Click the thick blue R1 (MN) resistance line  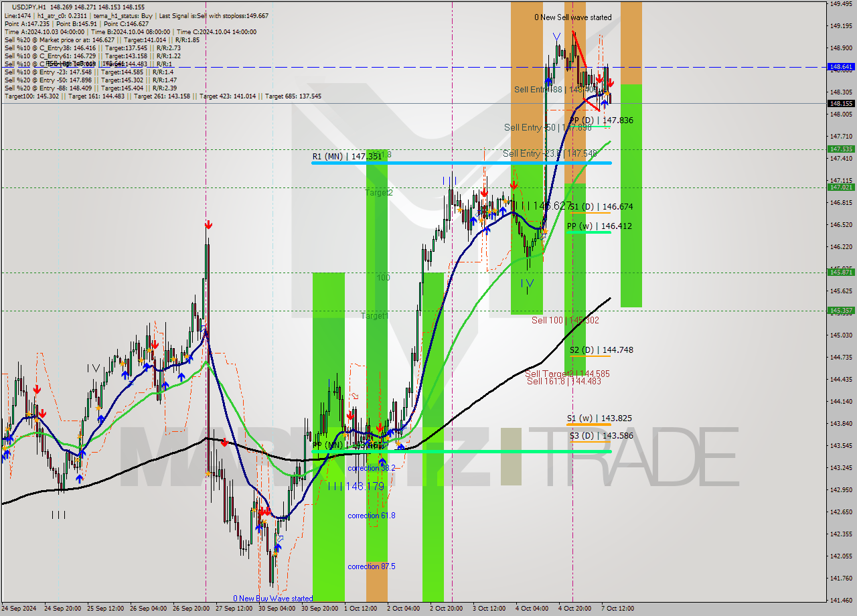[461, 163]
